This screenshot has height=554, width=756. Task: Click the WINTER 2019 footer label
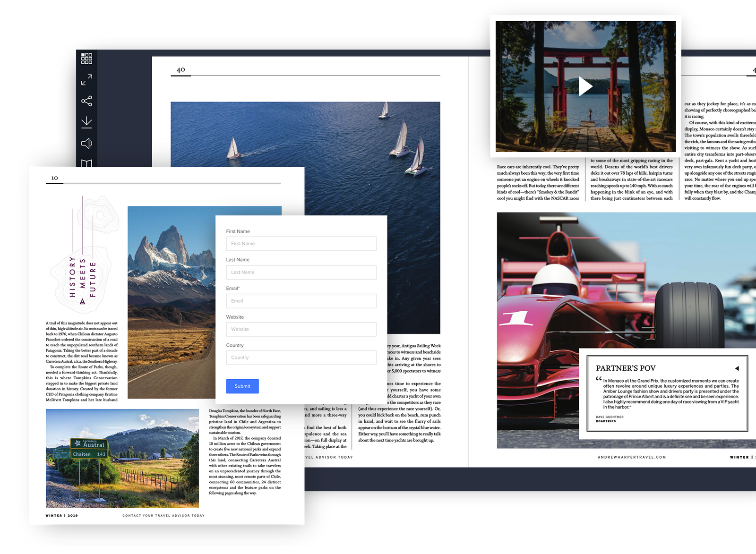tap(62, 516)
